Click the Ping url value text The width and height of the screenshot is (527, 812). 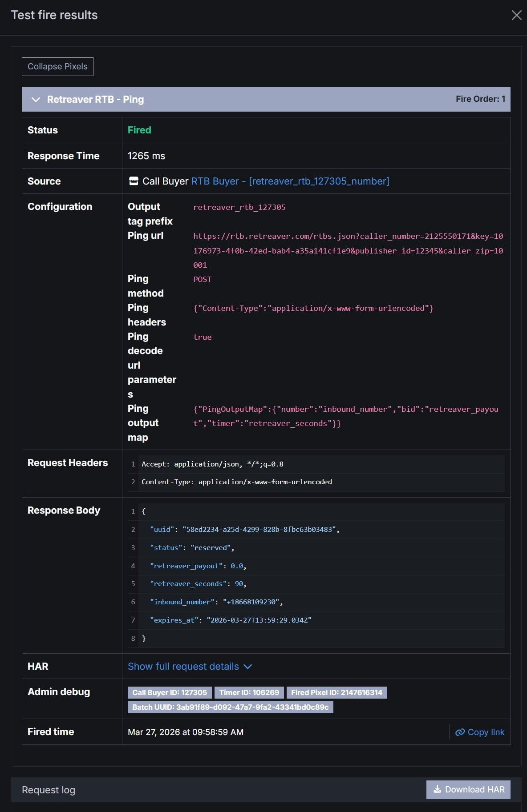click(x=348, y=250)
